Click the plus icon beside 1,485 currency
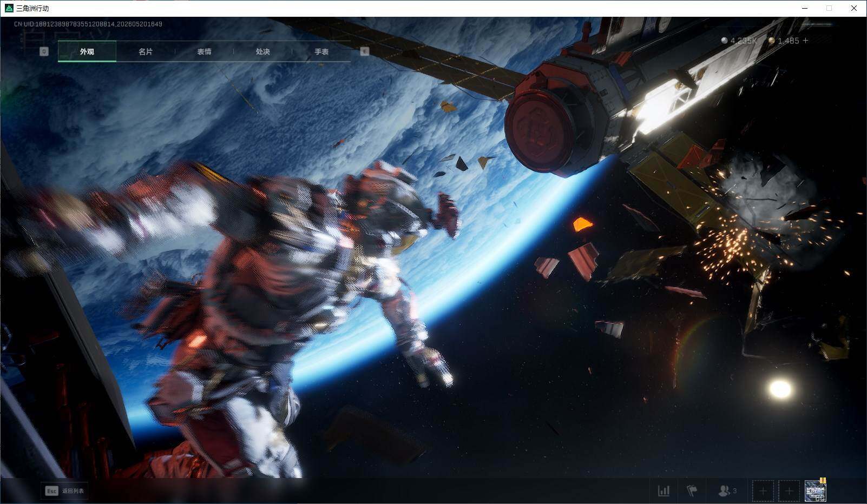The height and width of the screenshot is (504, 867). click(x=806, y=41)
